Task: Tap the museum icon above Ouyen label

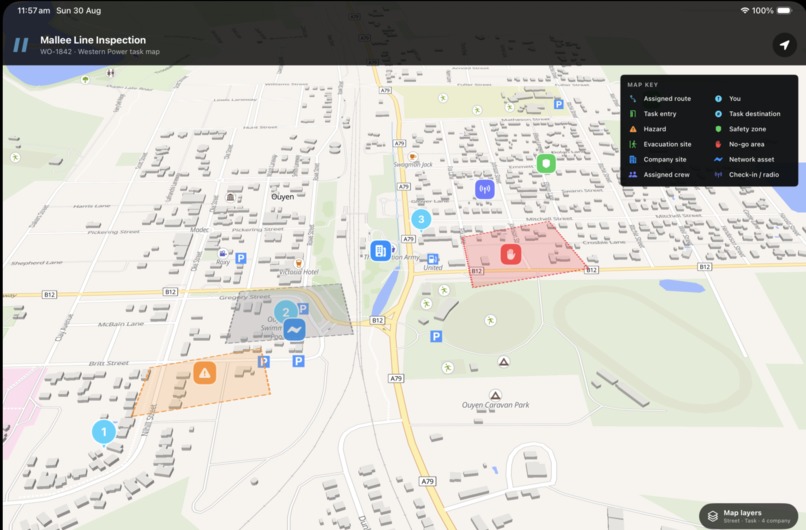Action: coord(230,197)
